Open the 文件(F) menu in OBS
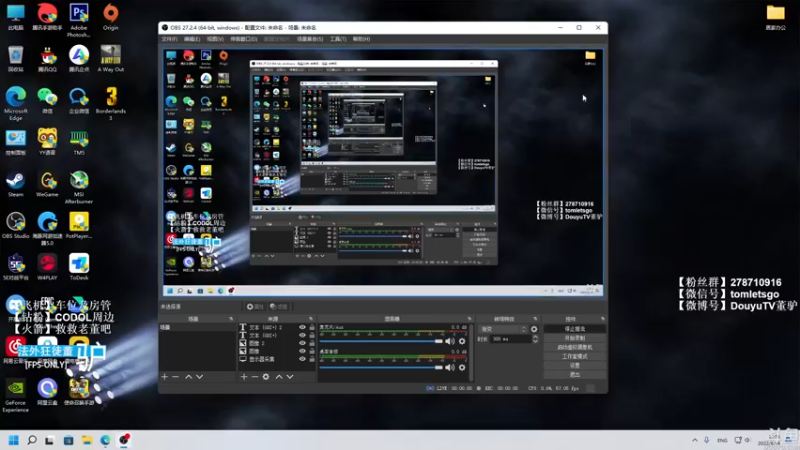The image size is (800, 450). [x=169, y=39]
